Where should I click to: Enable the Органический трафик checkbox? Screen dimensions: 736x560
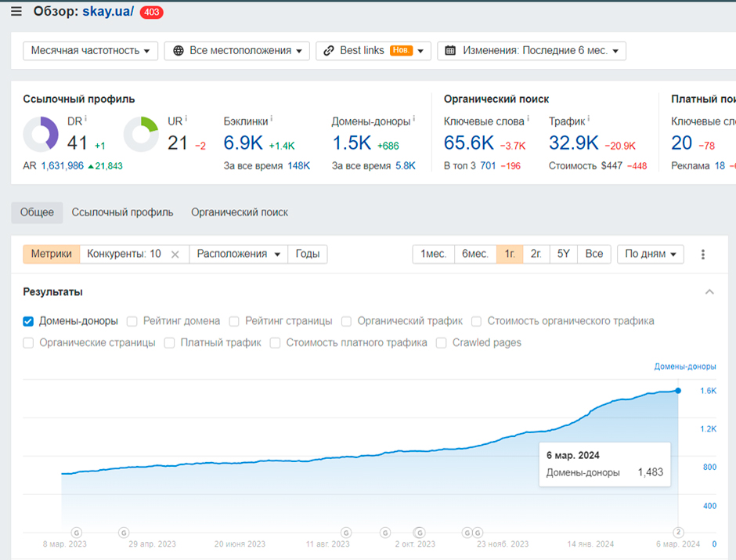(x=347, y=321)
